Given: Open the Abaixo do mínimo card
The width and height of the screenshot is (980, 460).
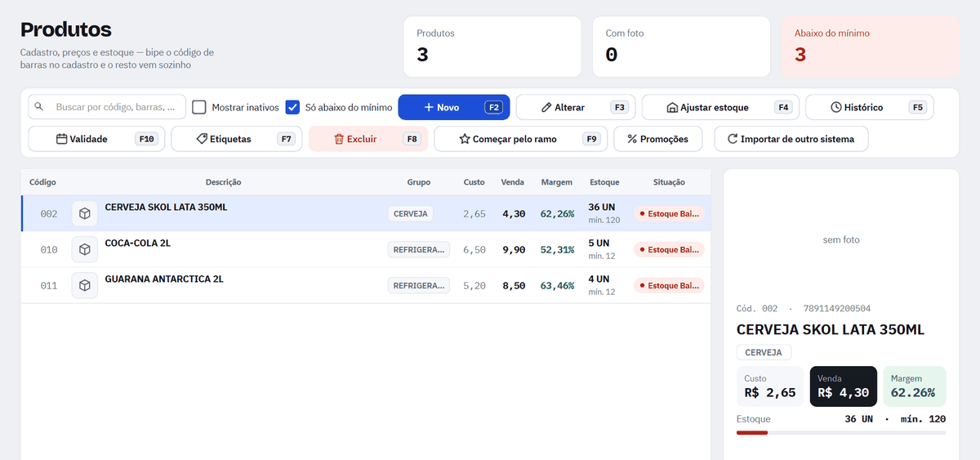Looking at the screenshot, I should [871, 47].
